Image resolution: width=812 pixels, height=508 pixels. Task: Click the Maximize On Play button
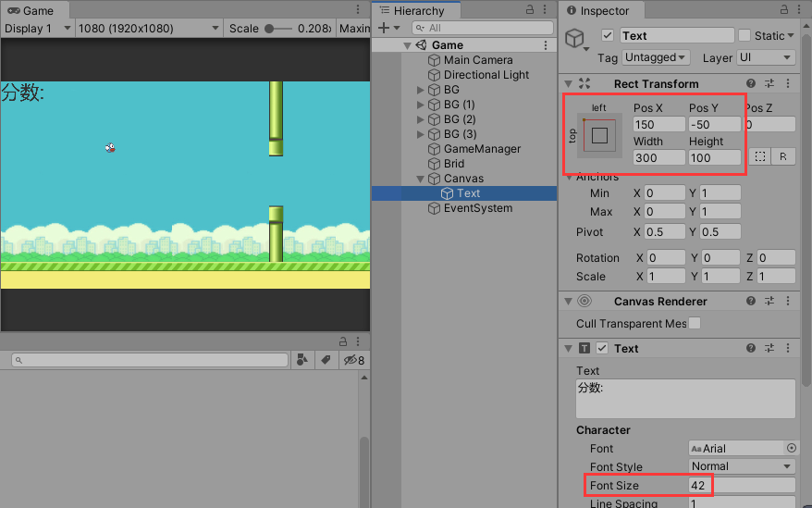(x=354, y=29)
